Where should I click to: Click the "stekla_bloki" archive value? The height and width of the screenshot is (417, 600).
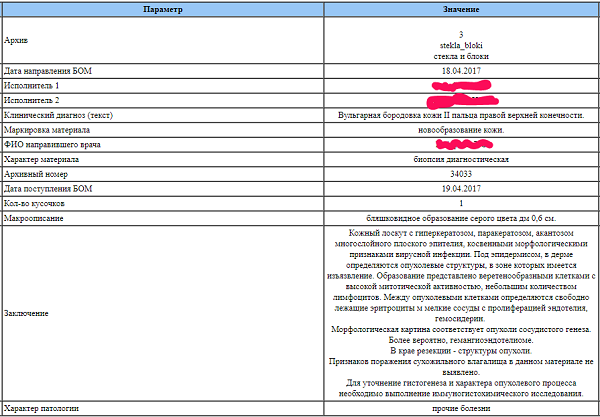461,46
